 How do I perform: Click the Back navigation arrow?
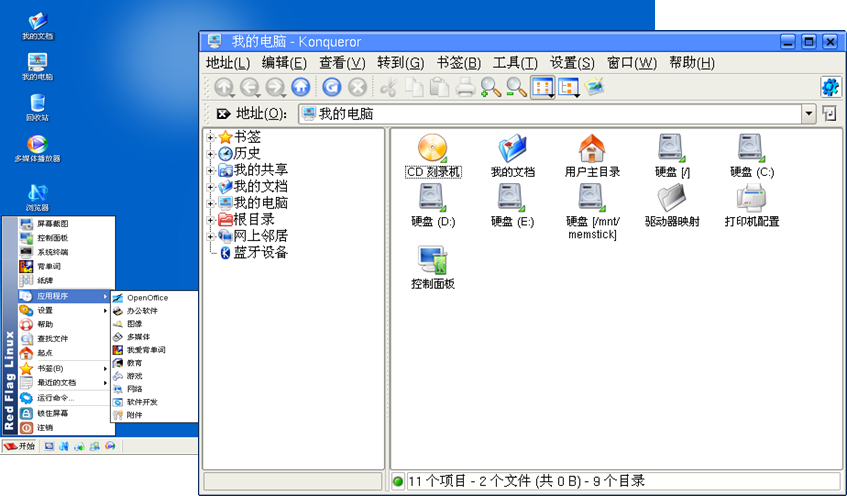[x=250, y=87]
